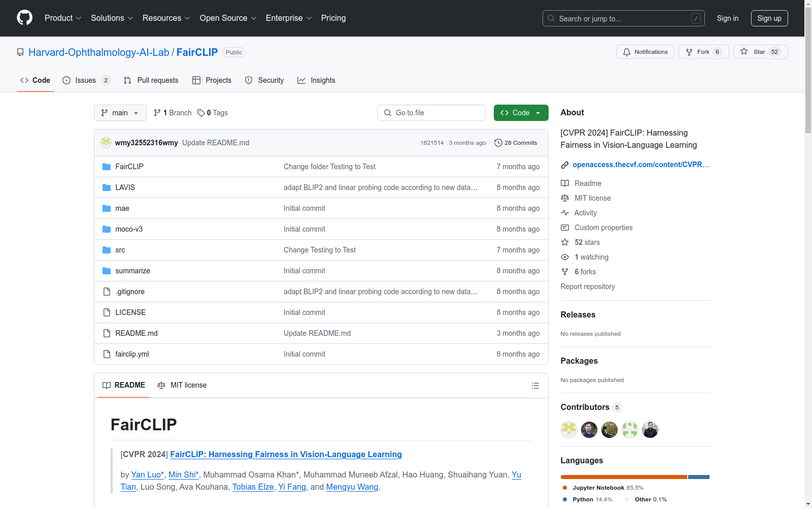The width and height of the screenshot is (812, 508).
Task: Fork the repository button
Action: point(704,52)
